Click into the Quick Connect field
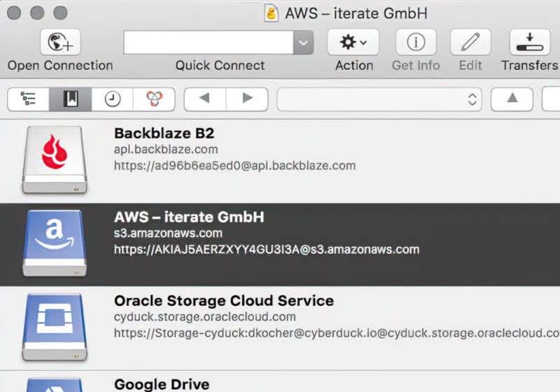The image size is (560, 392). 209,43
